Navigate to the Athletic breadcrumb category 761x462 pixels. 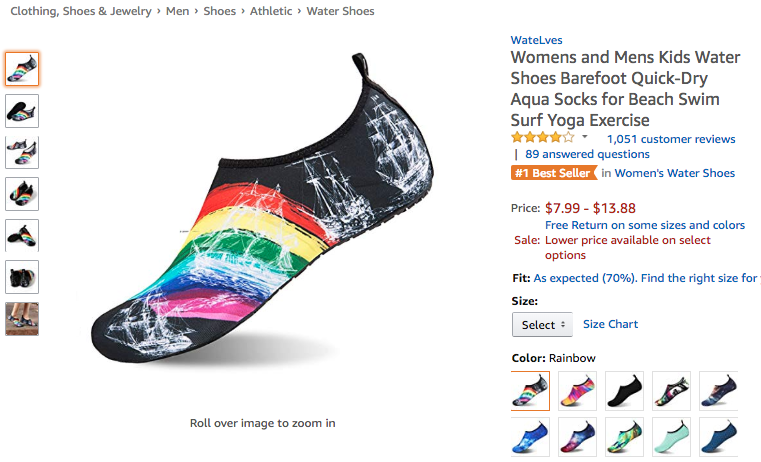[x=272, y=12]
